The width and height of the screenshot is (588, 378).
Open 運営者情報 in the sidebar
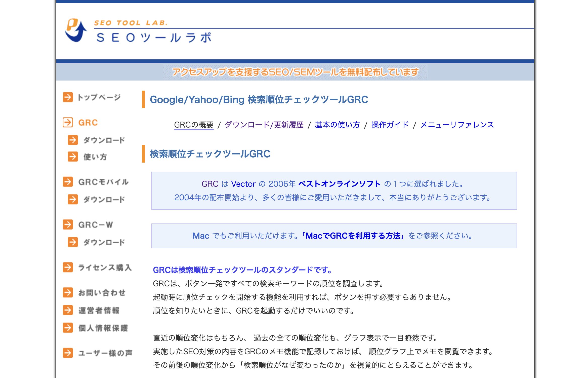pos(99,310)
